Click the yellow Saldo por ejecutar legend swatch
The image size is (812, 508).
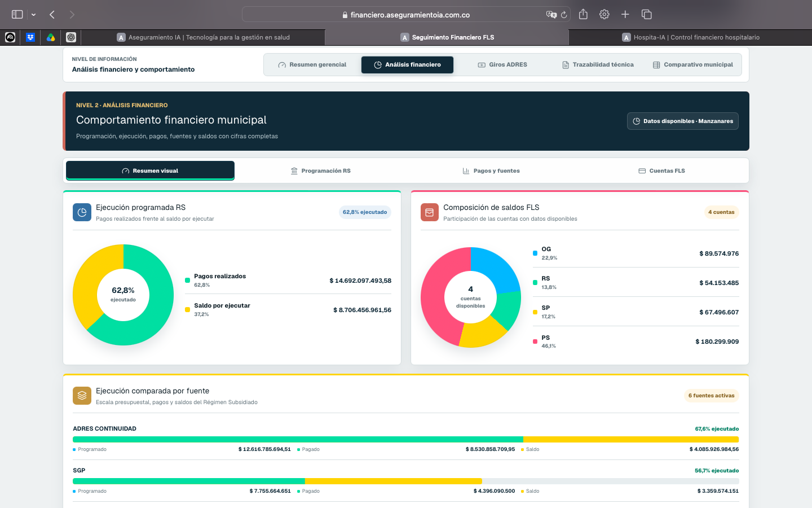coord(187,309)
